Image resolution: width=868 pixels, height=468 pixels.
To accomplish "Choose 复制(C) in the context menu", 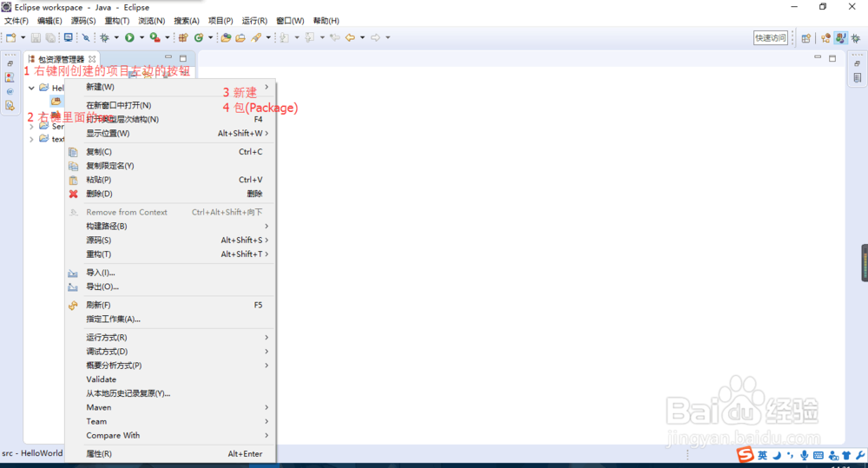I will [170, 152].
